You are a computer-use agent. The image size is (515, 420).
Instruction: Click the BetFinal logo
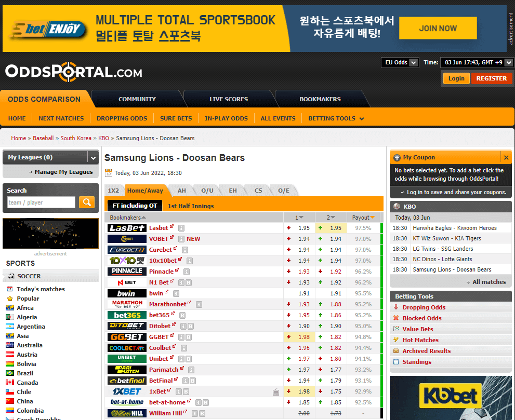click(x=127, y=381)
